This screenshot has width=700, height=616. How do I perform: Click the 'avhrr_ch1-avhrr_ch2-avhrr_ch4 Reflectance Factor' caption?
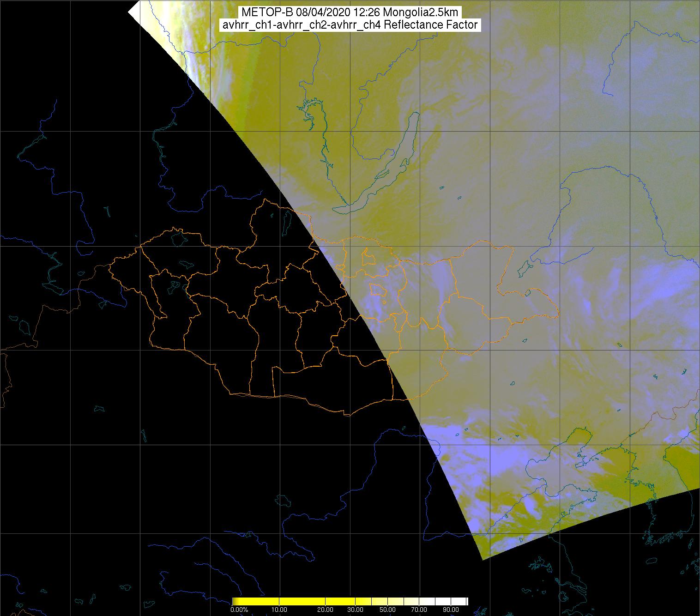click(350, 25)
